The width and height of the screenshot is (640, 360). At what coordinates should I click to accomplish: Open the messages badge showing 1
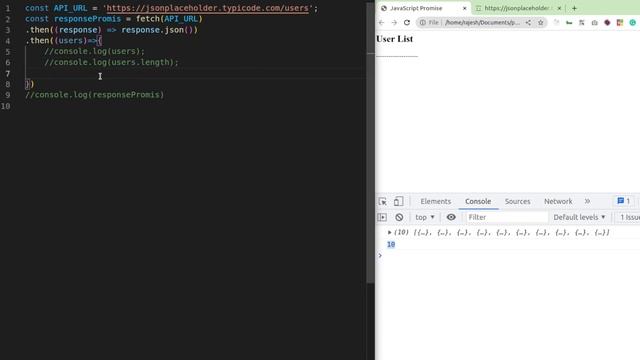pyautogui.click(x=624, y=201)
